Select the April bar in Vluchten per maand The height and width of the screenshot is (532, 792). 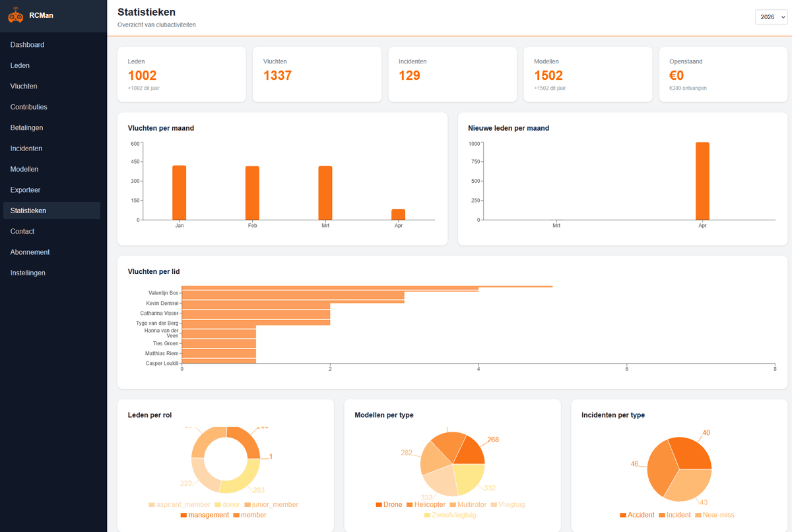399,213
